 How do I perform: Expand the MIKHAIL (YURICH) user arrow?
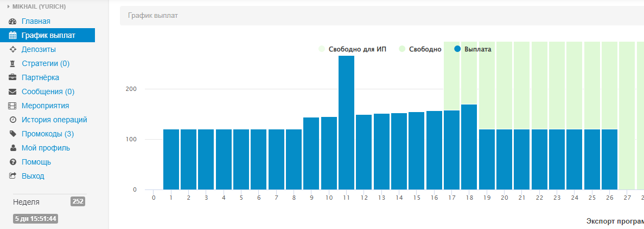pyautogui.click(x=8, y=6)
